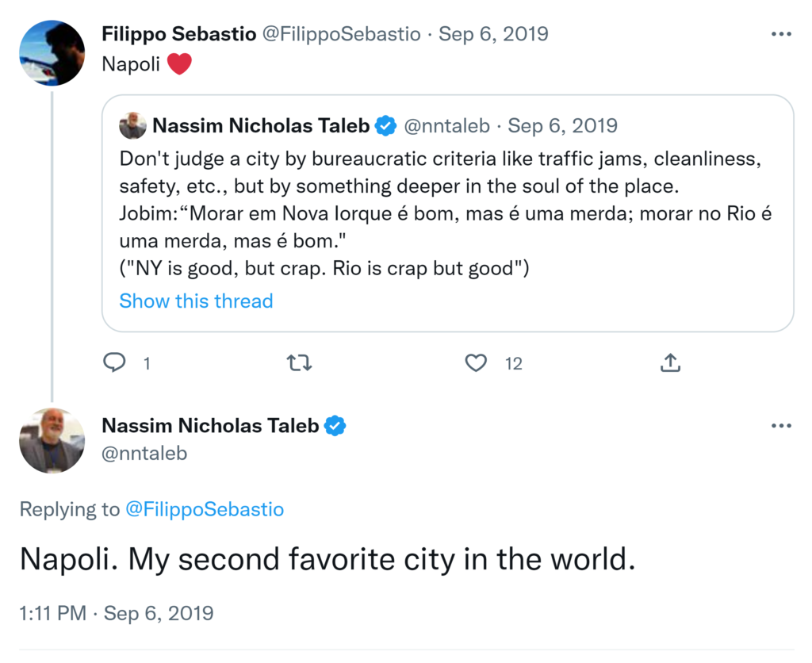Click the red heart emoji after Napoli

pyautogui.click(x=179, y=64)
